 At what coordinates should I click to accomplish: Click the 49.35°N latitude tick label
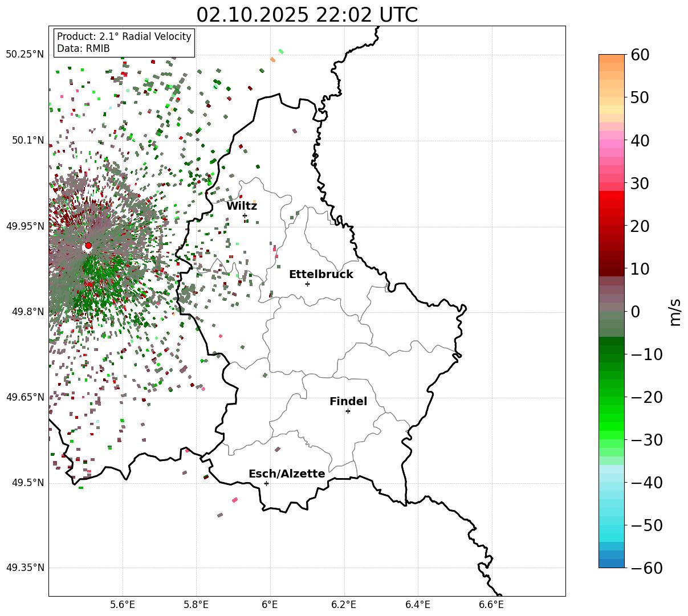click(x=25, y=568)
